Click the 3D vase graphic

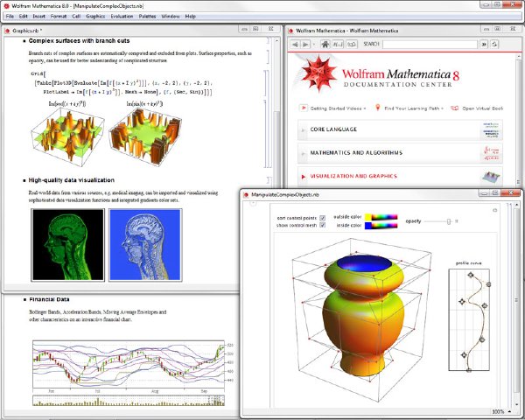(364, 315)
